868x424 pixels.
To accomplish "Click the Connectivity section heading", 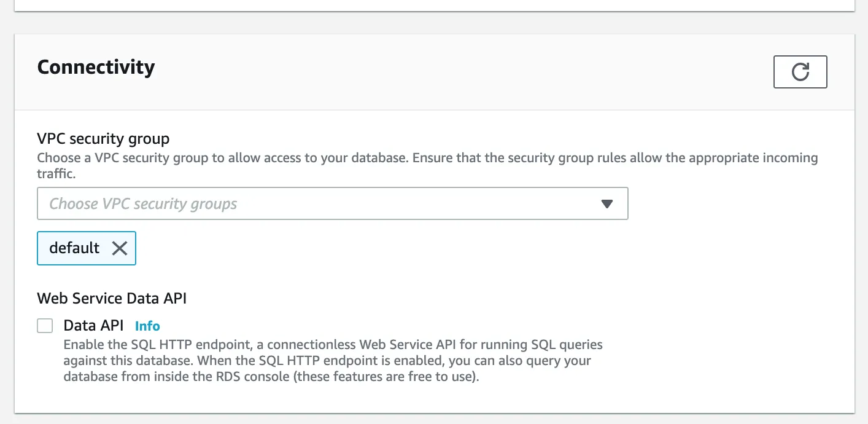I will (96, 67).
